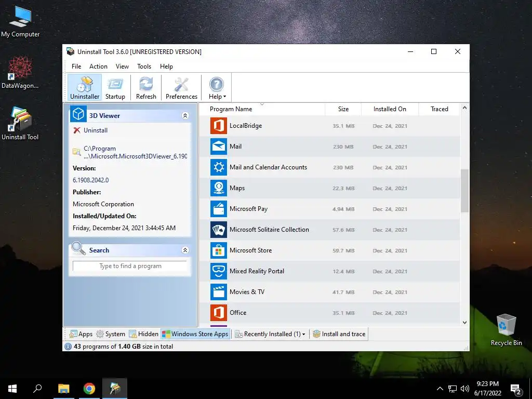This screenshot has width=532, height=399.
Task: Select the Windows Store Apps tab
Action: click(x=195, y=334)
